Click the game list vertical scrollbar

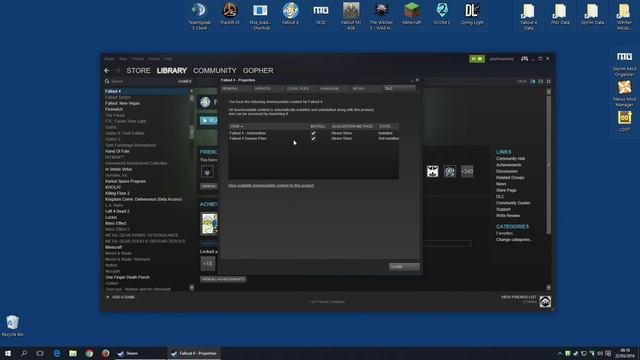[x=191, y=132]
